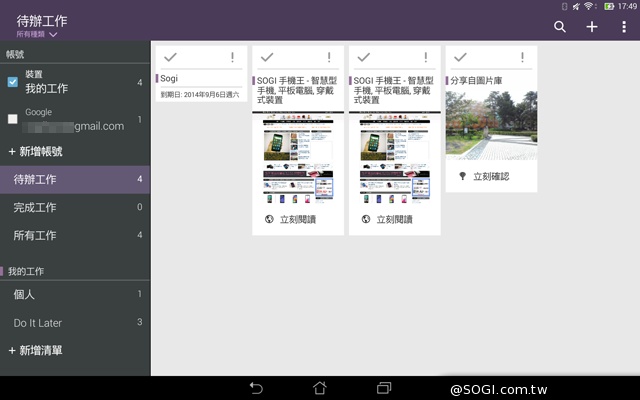Tap the due date 到期日: 2014年9月6日週六

(200, 95)
